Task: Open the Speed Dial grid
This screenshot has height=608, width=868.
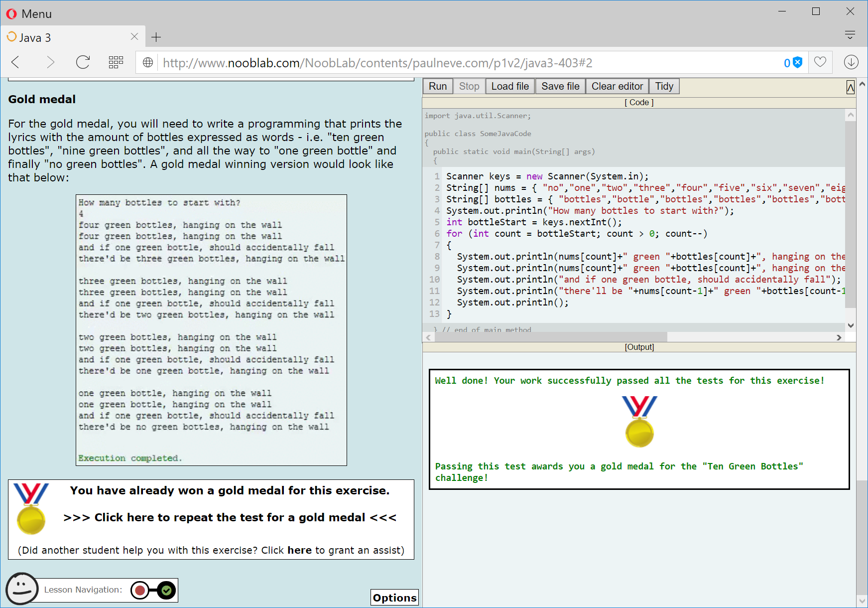Action: pyautogui.click(x=116, y=62)
